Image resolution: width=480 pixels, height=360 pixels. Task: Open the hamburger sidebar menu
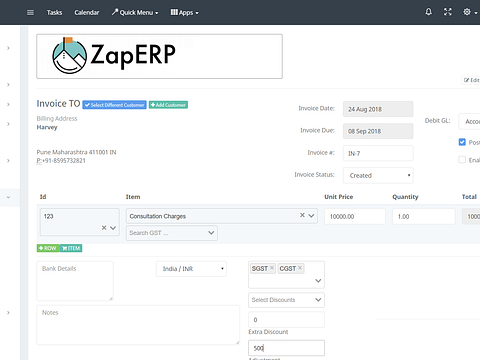[x=30, y=13]
